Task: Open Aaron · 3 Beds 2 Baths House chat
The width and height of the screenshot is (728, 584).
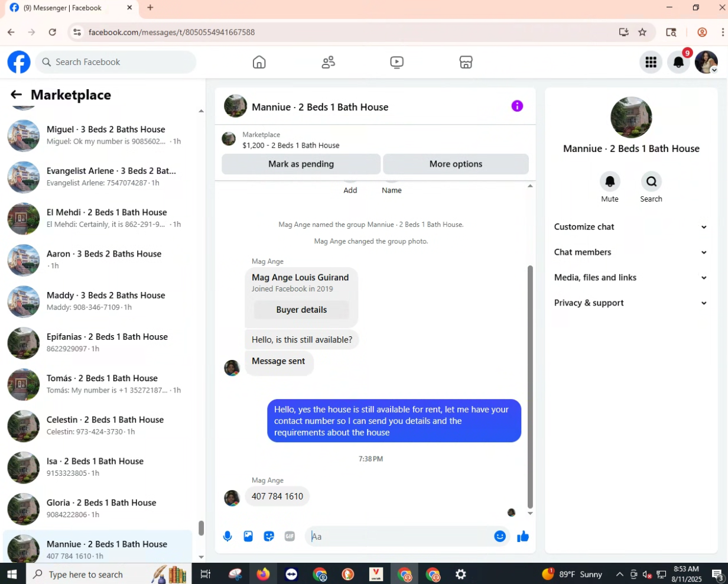Action: [97, 259]
